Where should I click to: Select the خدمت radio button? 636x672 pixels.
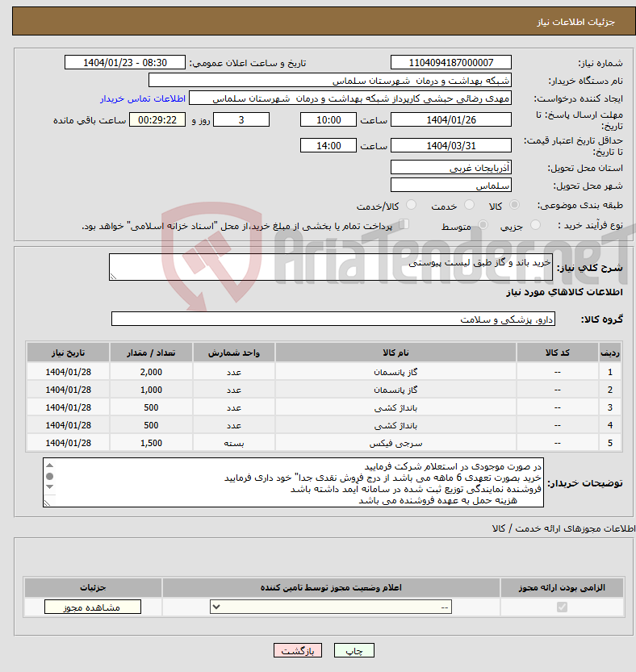(x=469, y=205)
